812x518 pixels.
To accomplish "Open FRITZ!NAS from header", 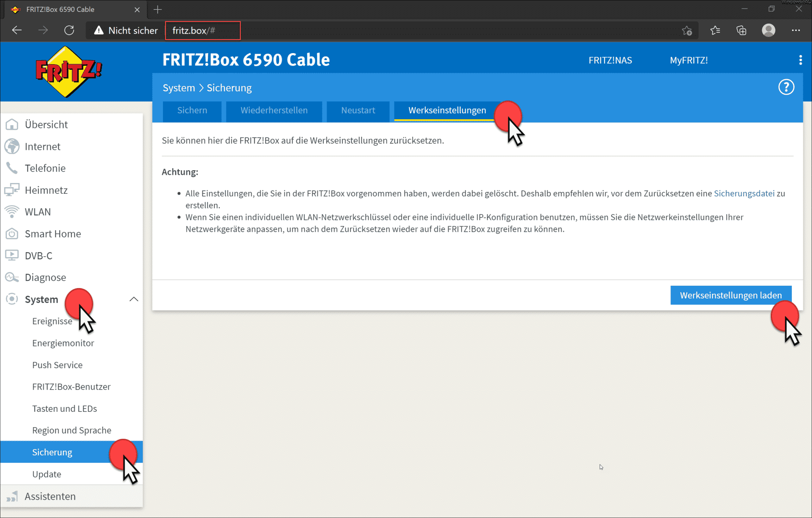I will (x=610, y=60).
